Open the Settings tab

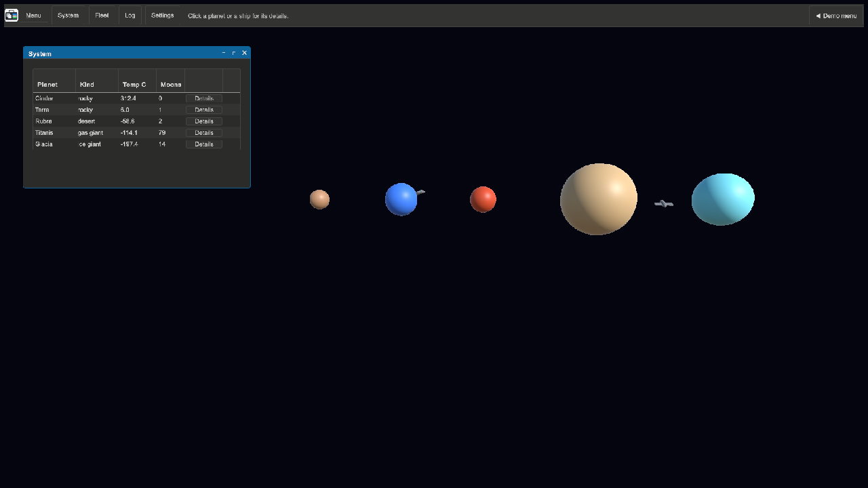[x=163, y=15]
